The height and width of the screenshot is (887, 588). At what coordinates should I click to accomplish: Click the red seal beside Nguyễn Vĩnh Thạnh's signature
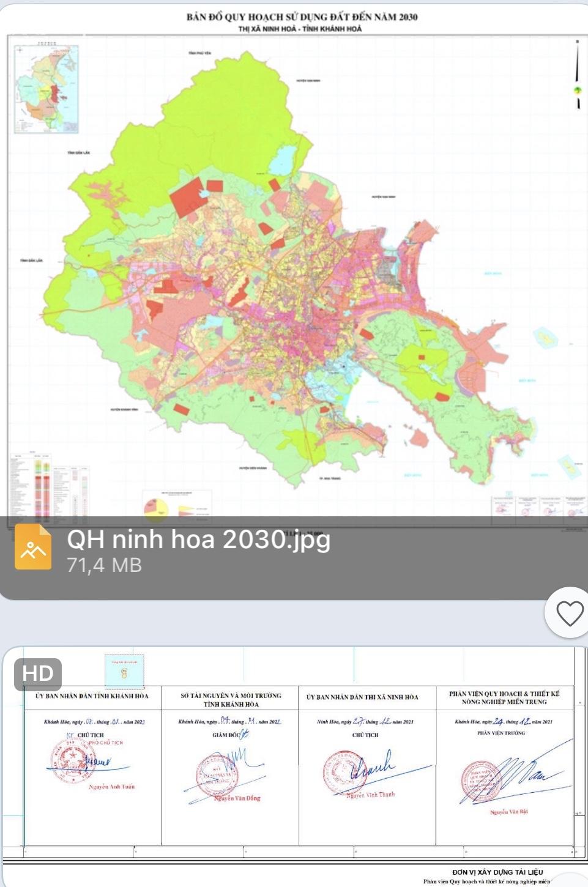pyautogui.click(x=343, y=773)
